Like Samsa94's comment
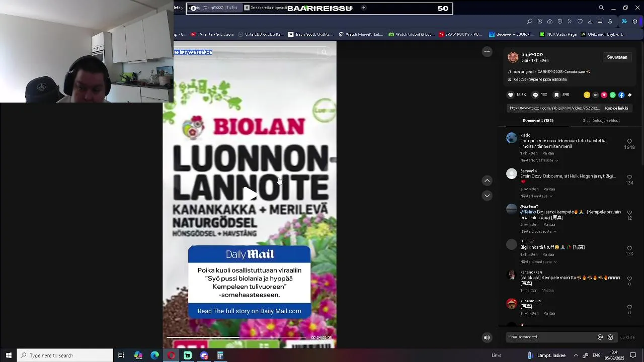The width and height of the screenshot is (644, 362). [629, 177]
